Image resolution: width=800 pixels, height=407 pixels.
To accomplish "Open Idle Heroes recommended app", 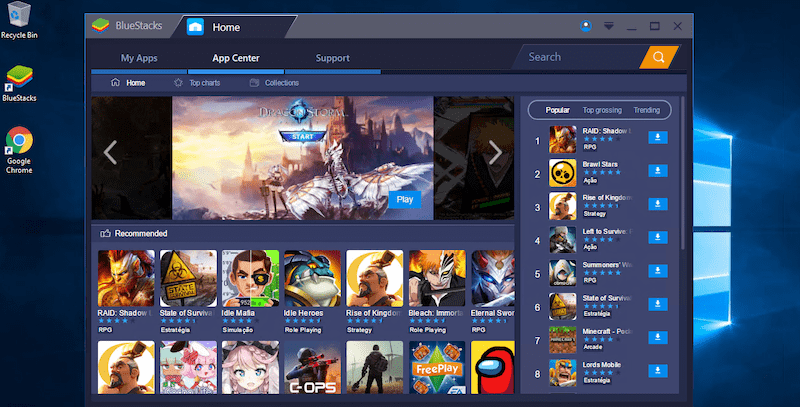I will [x=312, y=278].
